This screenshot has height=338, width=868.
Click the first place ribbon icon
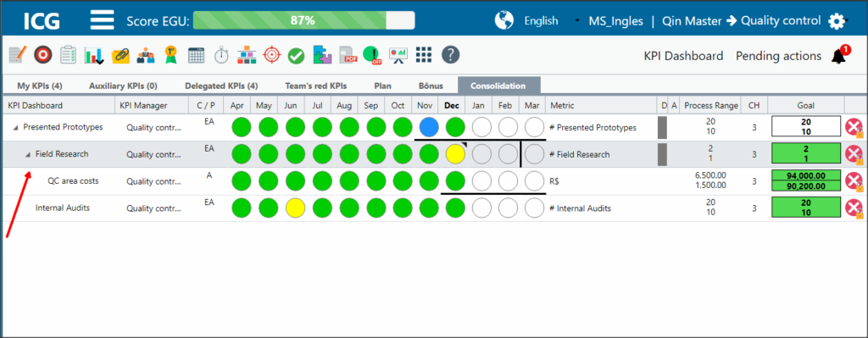click(x=171, y=55)
